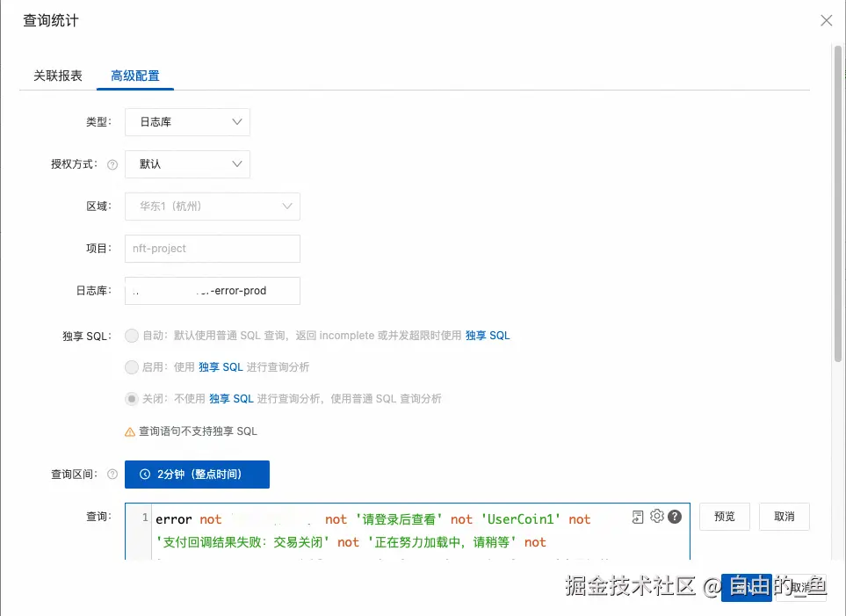
Task: Open the 独享 SQL link in 自动 row
Action: tap(488, 336)
